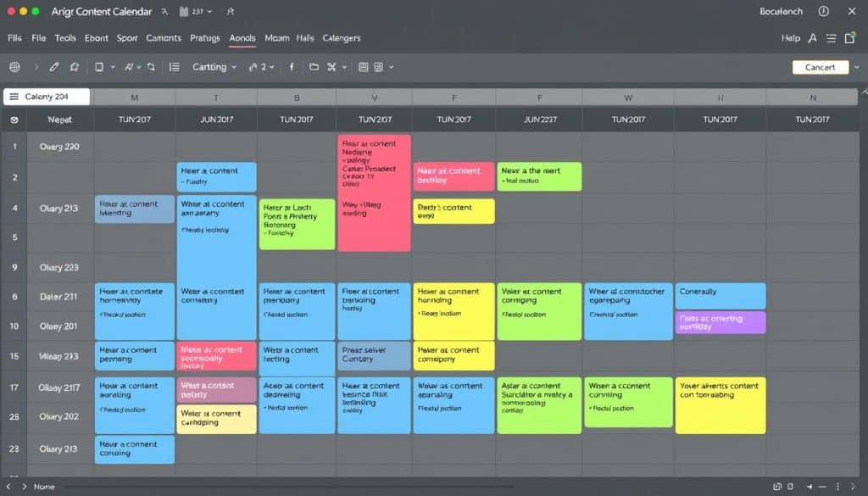Click the forward chevron in the toolbar

click(36, 67)
